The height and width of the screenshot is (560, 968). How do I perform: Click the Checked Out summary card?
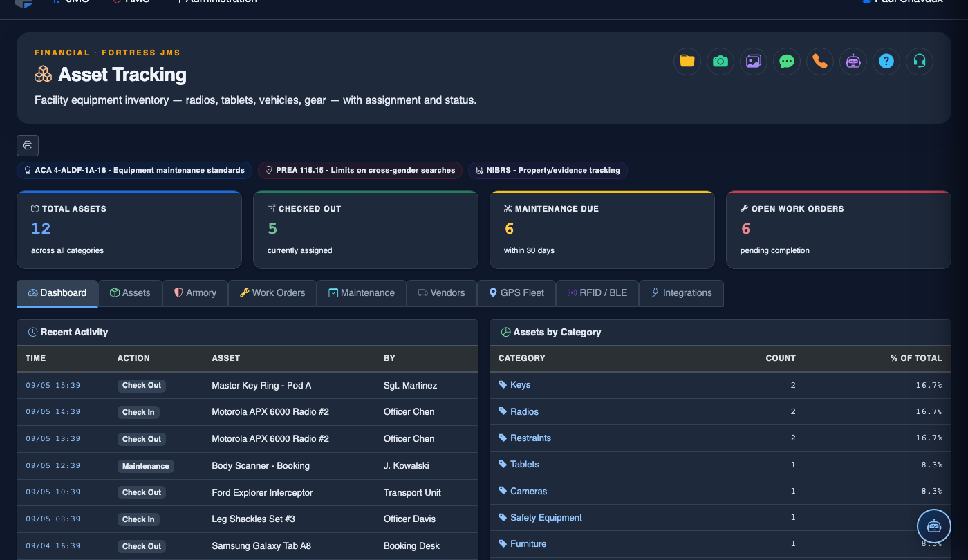(366, 230)
